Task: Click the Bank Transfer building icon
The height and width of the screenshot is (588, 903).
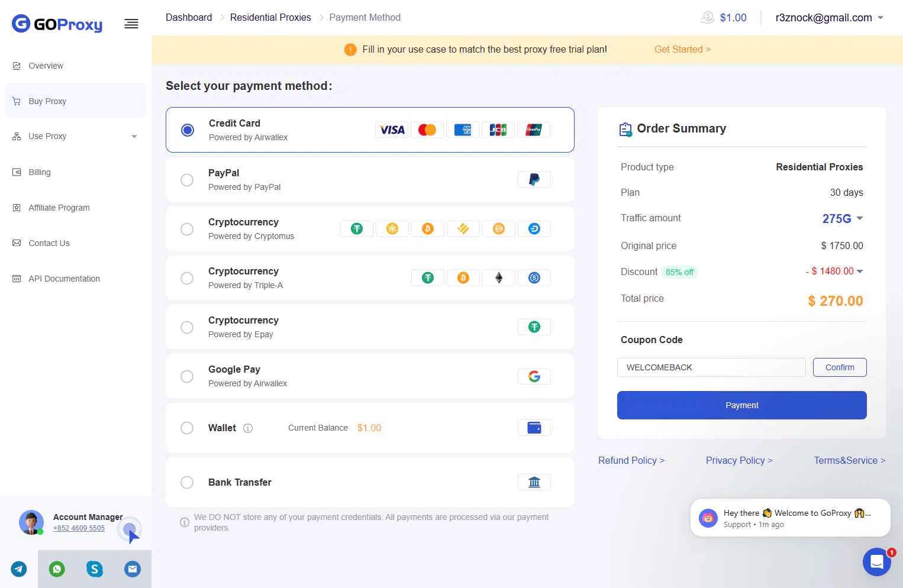Action: tap(534, 482)
